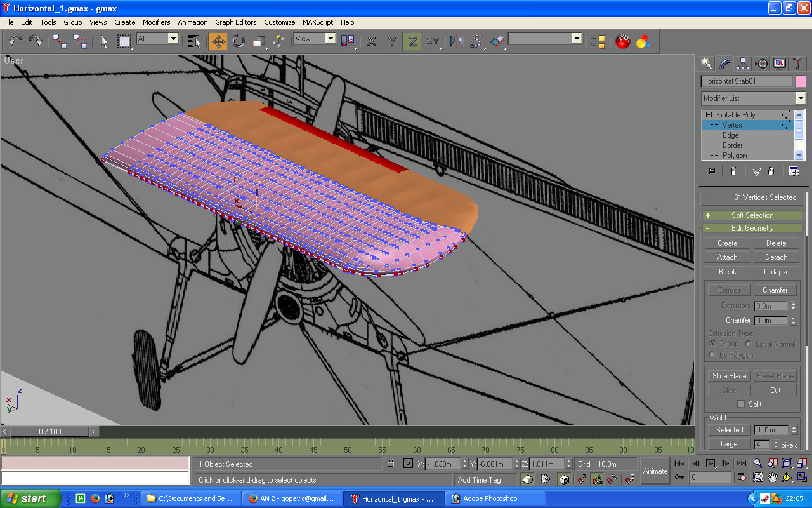Click the Undo arrow in toolbar
Image resolution: width=812 pixels, height=508 pixels.
(16, 41)
